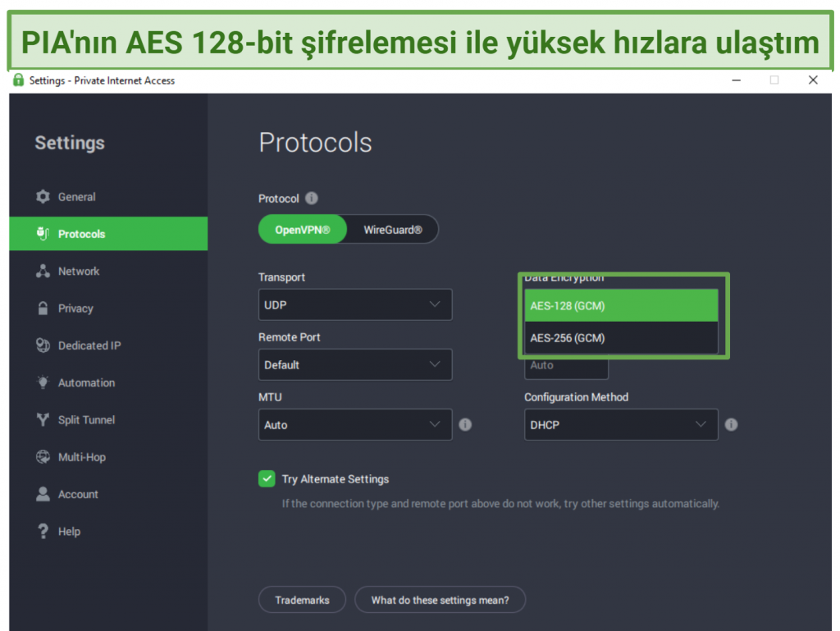Open the Account settings section
This screenshot has width=840, height=631.
(x=78, y=495)
